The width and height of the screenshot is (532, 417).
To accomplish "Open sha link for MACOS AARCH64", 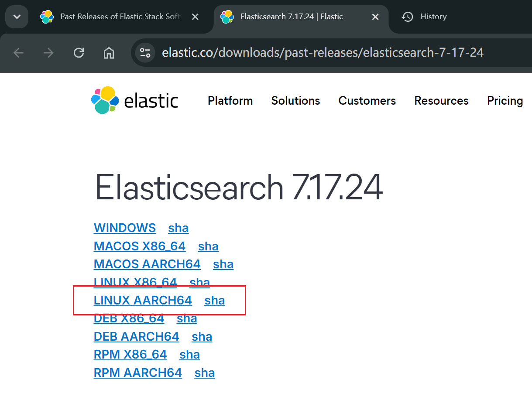I will pos(223,264).
